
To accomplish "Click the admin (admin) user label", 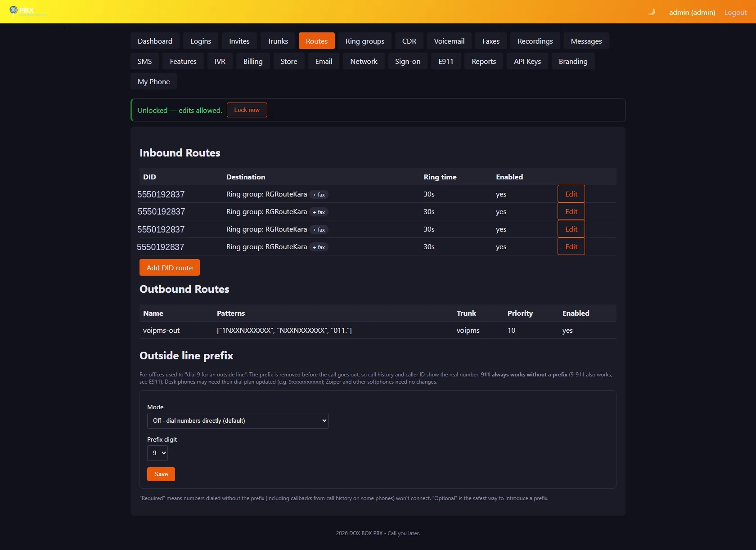I will [x=692, y=12].
